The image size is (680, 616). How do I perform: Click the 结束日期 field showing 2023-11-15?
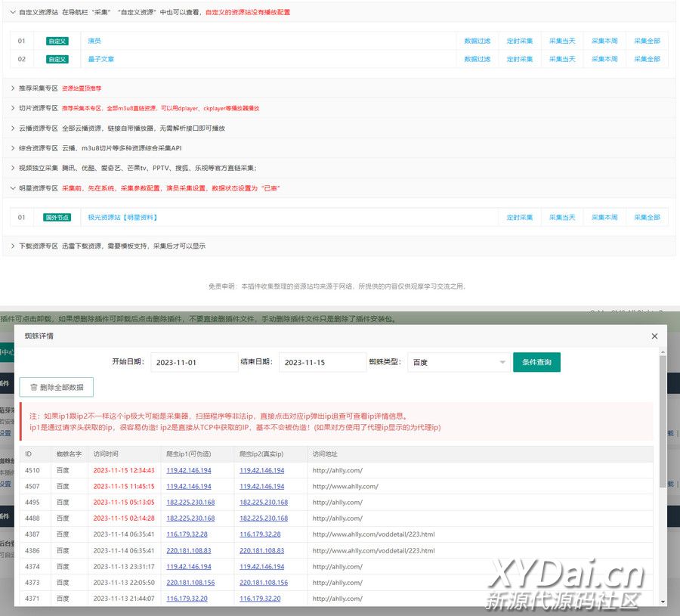pos(322,363)
